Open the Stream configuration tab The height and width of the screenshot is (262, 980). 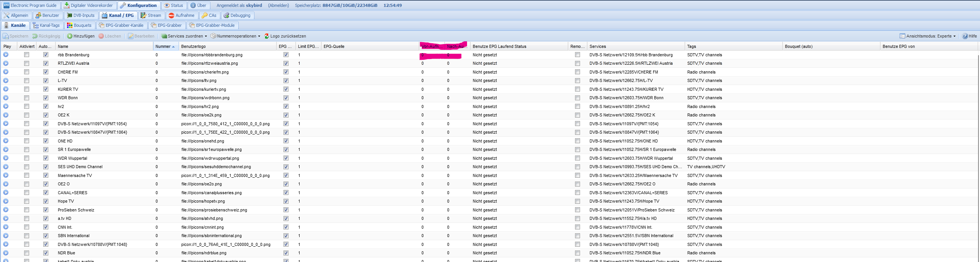(x=151, y=15)
